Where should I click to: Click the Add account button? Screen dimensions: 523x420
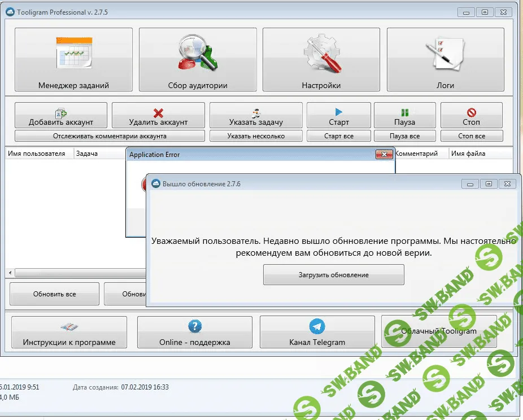61,116
